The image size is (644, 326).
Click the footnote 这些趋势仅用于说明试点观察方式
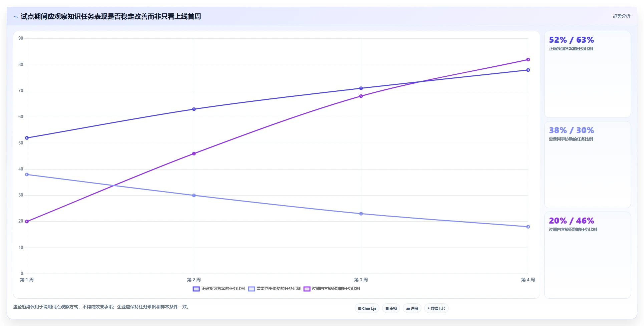pyautogui.click(x=102, y=307)
